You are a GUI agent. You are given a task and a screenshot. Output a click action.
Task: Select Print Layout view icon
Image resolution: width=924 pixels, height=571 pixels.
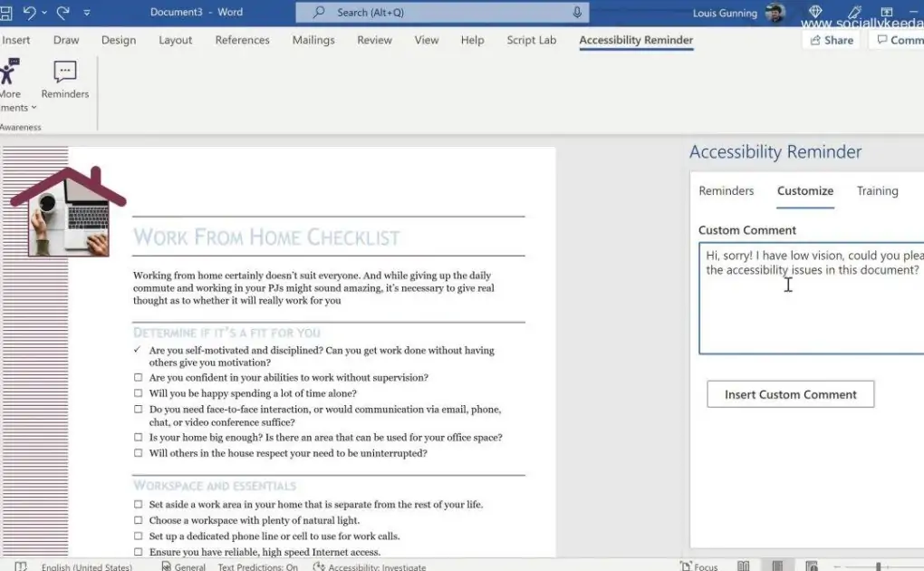coord(777,566)
